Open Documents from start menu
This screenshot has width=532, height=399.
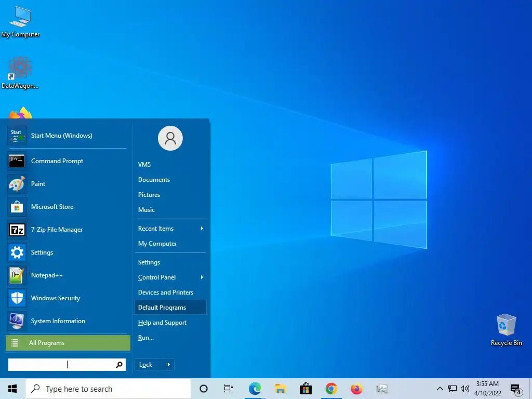pos(170,180)
